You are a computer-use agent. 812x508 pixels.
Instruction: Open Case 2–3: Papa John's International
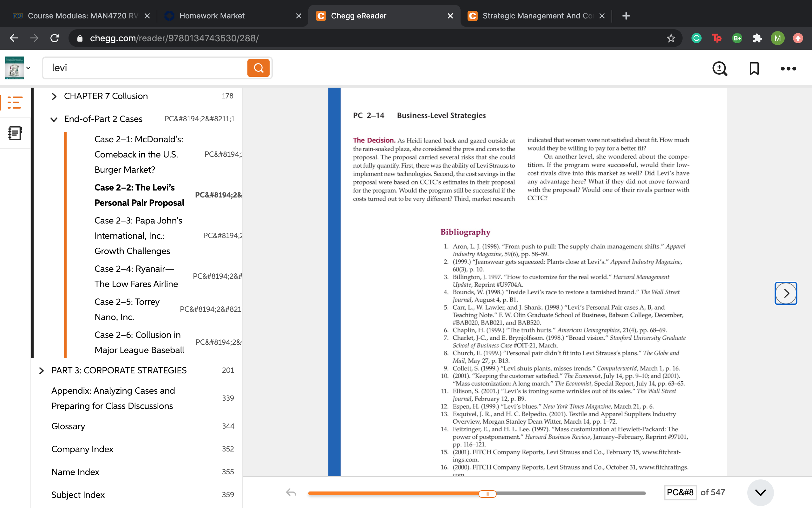point(138,236)
